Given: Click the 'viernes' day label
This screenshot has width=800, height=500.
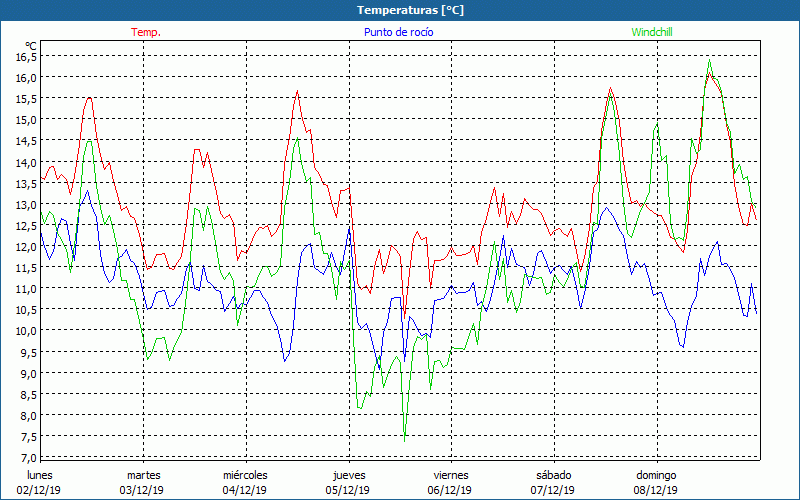Looking at the screenshot, I should (451, 475).
